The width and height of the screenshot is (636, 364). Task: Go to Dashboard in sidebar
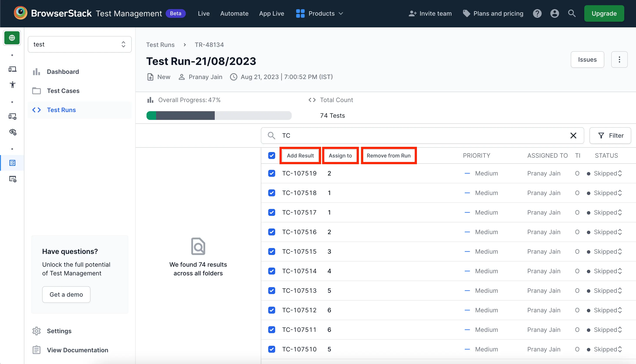tap(63, 72)
